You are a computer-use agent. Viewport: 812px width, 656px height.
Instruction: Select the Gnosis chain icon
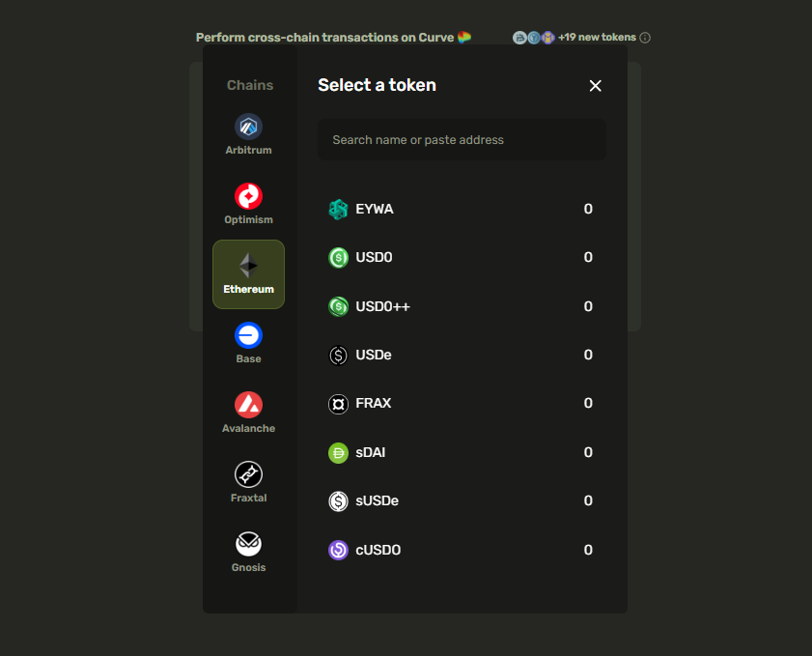tap(248, 544)
